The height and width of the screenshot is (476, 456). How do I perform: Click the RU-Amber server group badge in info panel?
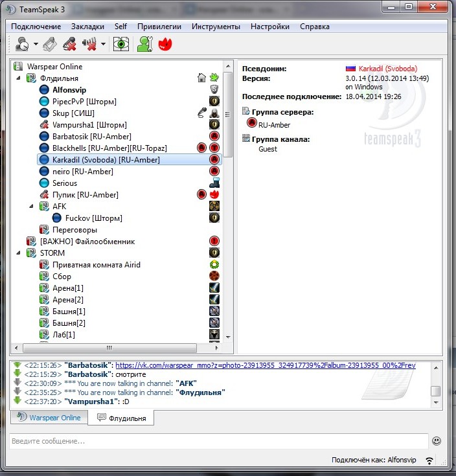pyautogui.click(x=252, y=122)
